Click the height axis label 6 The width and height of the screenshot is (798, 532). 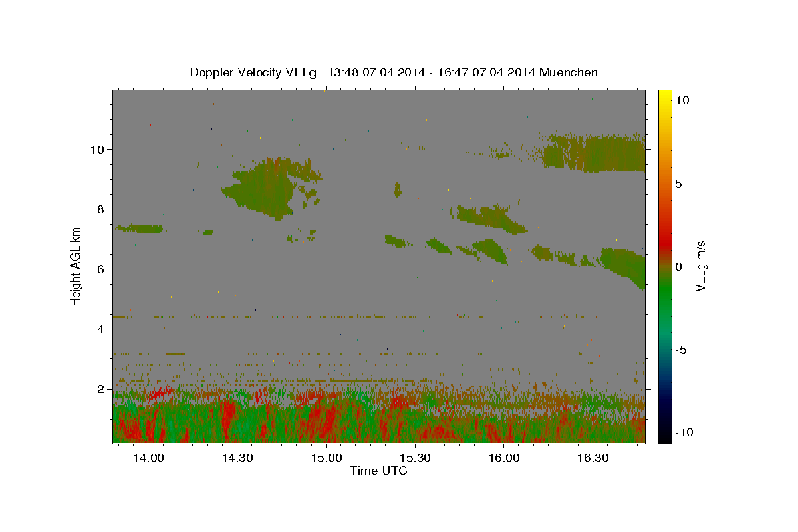(x=101, y=269)
